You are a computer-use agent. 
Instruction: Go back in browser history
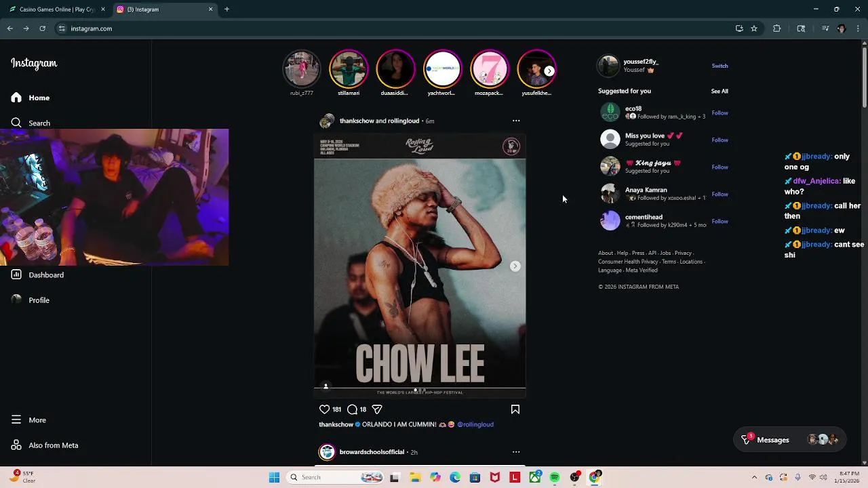tap(10, 28)
